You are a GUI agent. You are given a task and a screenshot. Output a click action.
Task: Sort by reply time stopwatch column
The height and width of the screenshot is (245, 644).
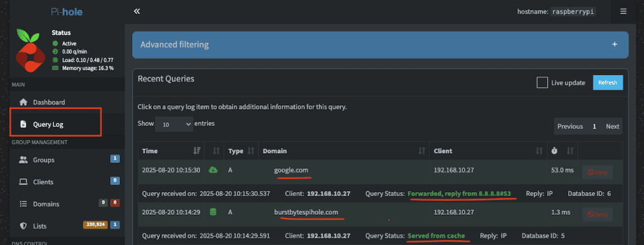pyautogui.click(x=562, y=151)
